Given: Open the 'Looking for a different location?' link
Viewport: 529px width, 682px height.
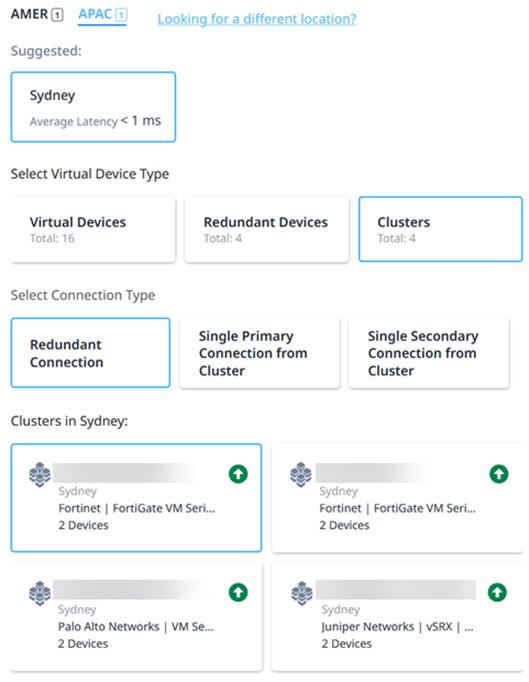Looking at the screenshot, I should tap(257, 19).
